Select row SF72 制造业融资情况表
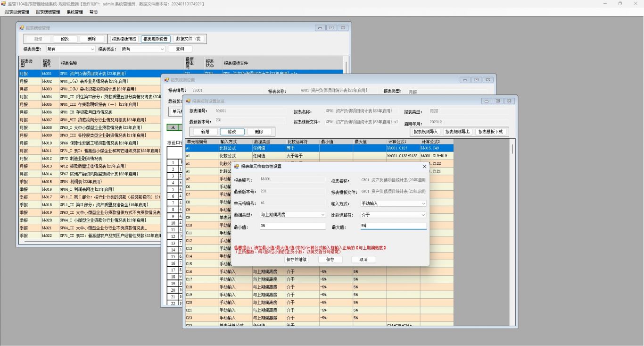Image resolution: width=644 pixels, height=346 pixels. 90,158
